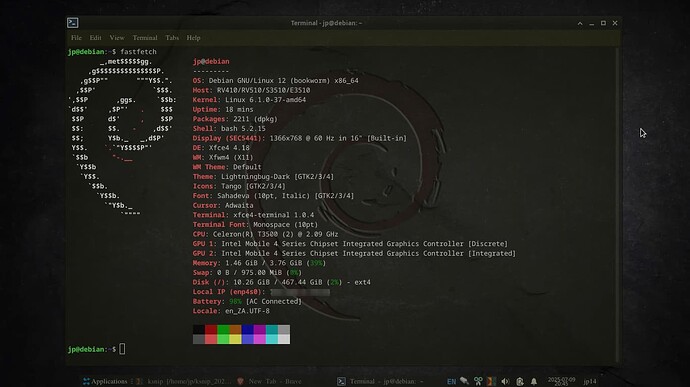This screenshot has width=690, height=387.
Task: Click the red color block in the top row
Action: pos(211,329)
